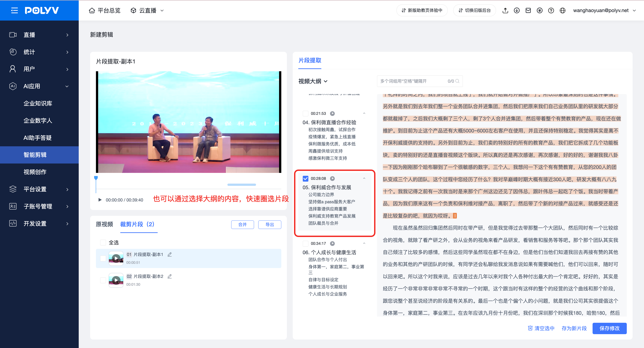The width and height of the screenshot is (644, 348).
Task: Click the search magnifier icon in keyword box
Action: pyautogui.click(x=458, y=81)
